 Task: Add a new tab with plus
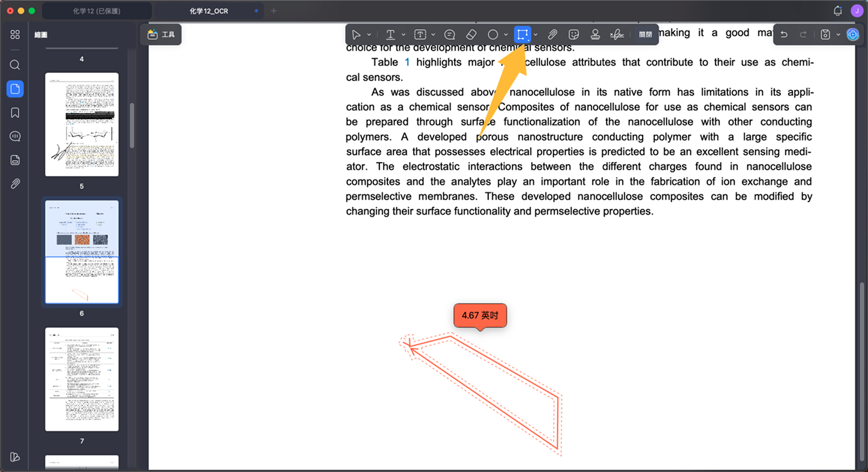274,11
